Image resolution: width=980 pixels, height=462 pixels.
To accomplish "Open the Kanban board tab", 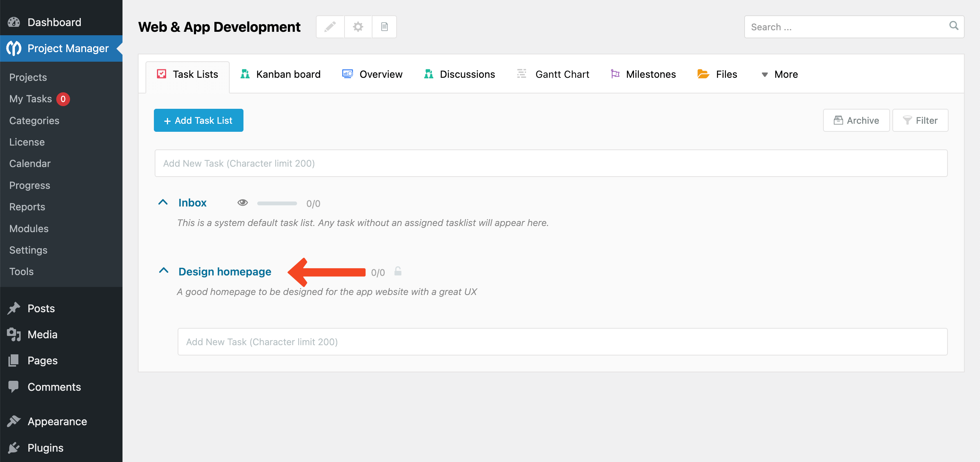I will [x=280, y=74].
